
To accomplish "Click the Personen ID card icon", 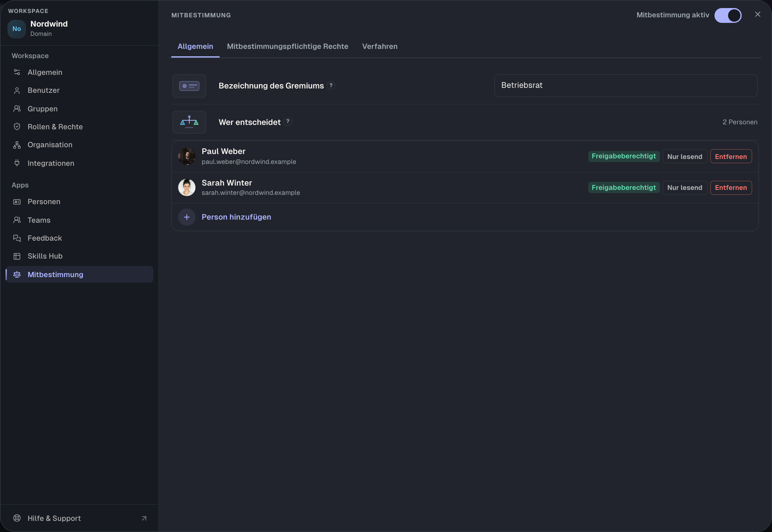I will click(17, 202).
